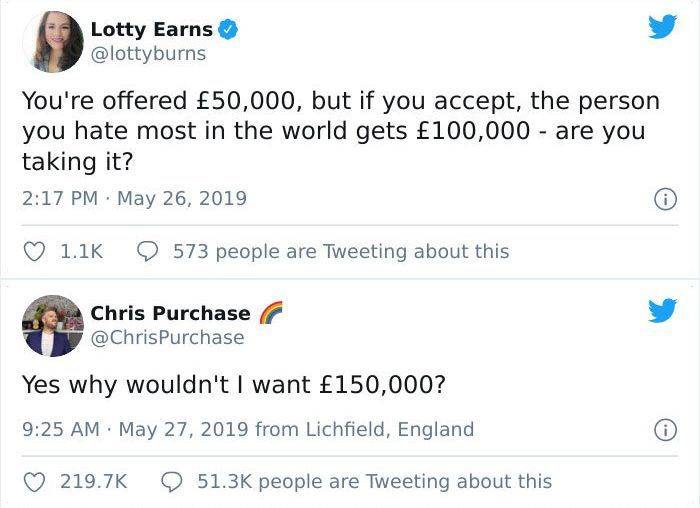The height and width of the screenshot is (508, 700).
Task: Click the reply bubble icon beside 573 people
Action: point(148,252)
